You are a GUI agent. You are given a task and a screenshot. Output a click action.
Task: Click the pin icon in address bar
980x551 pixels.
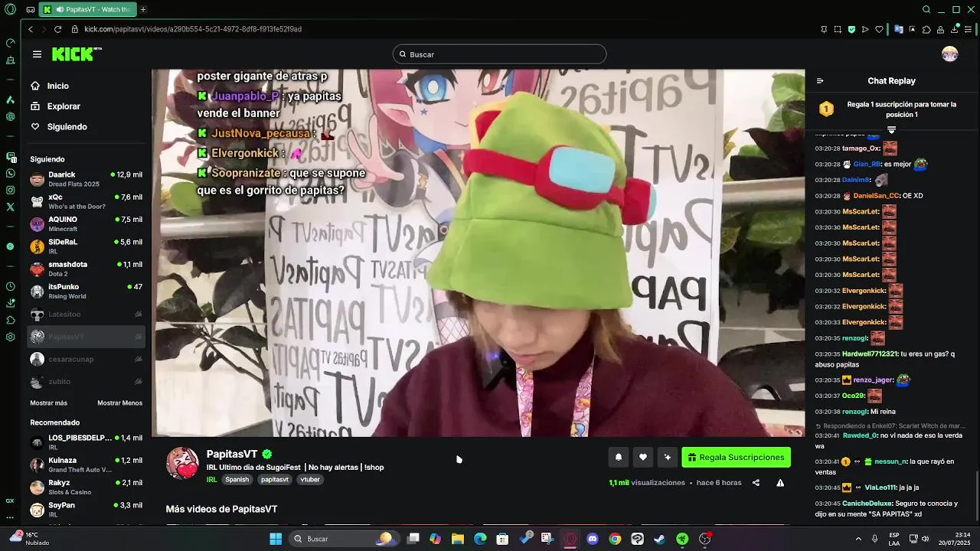pyautogui.click(x=824, y=29)
